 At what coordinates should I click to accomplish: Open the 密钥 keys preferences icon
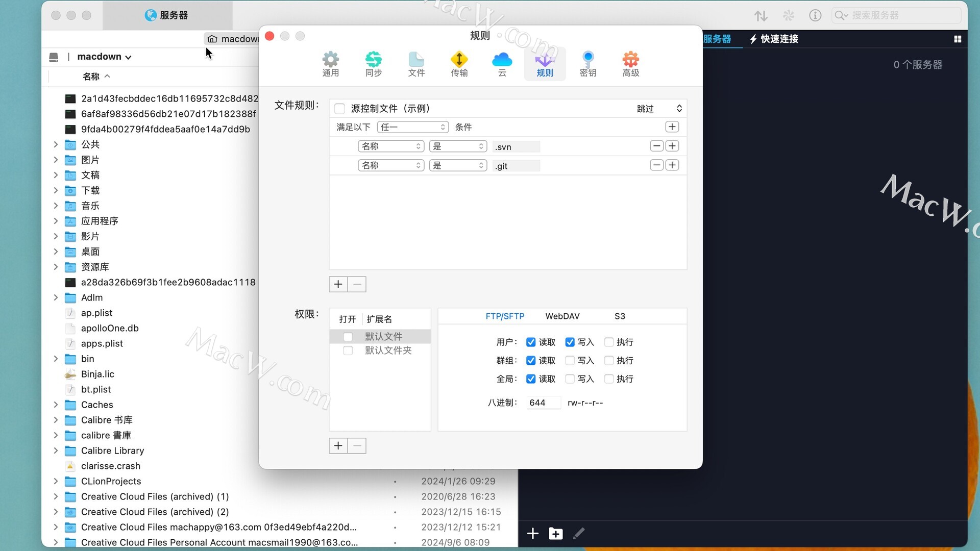[x=587, y=64]
